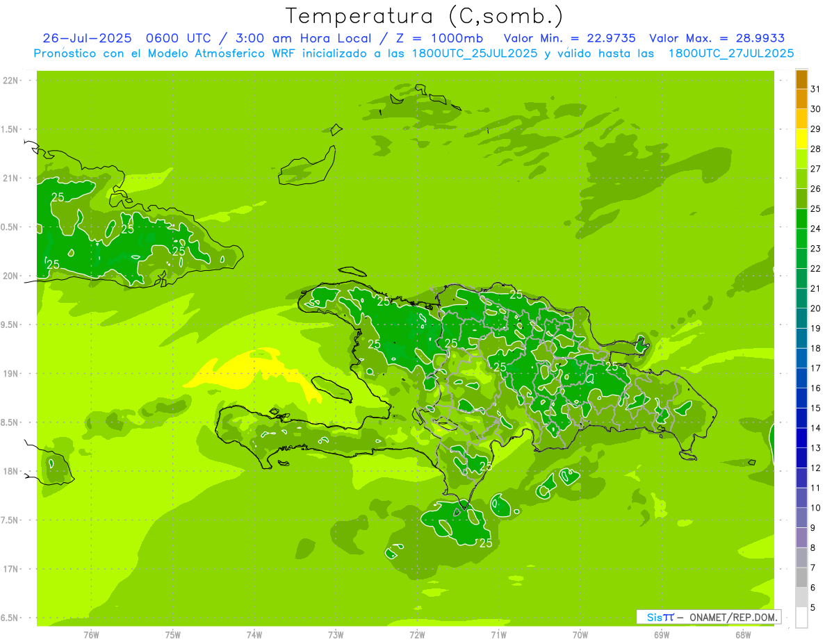Image resolution: width=834 pixels, height=644 pixels.
Task: Click the '71W' longitude label
Action: click(498, 634)
